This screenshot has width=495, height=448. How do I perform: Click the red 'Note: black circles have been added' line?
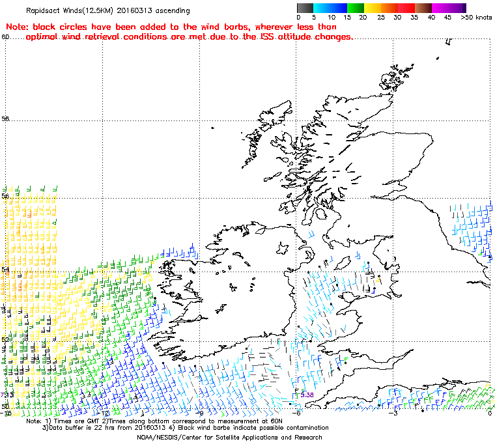click(171, 27)
